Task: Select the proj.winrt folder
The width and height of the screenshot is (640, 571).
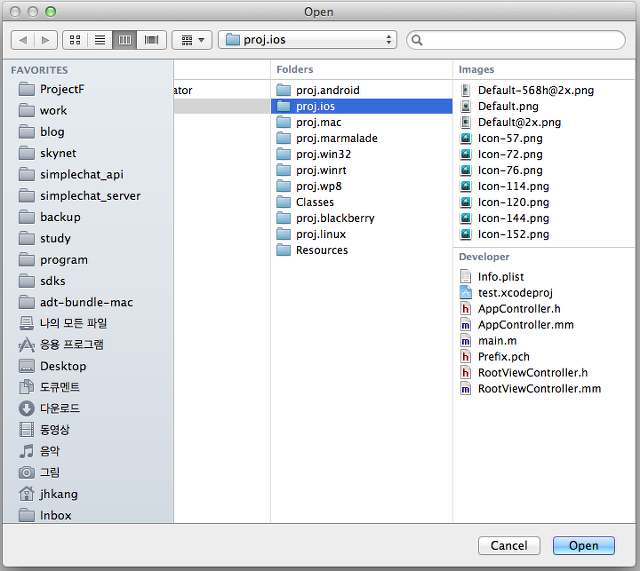Action: tap(362, 170)
